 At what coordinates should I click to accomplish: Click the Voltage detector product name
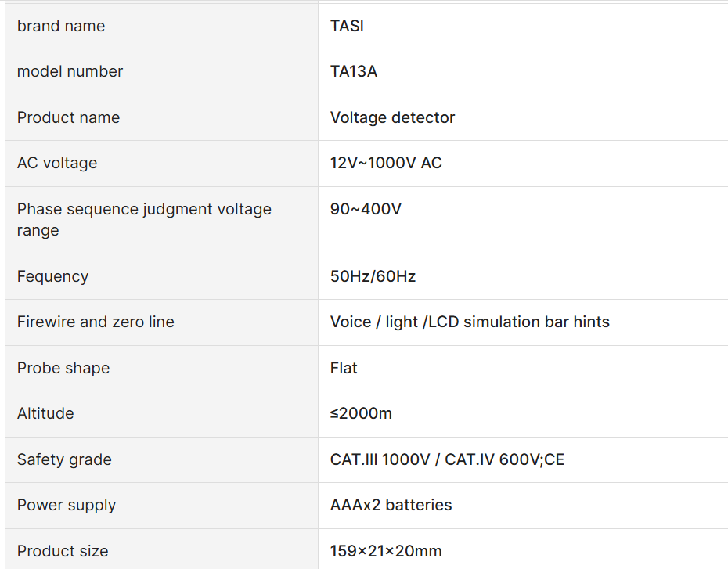(x=392, y=117)
